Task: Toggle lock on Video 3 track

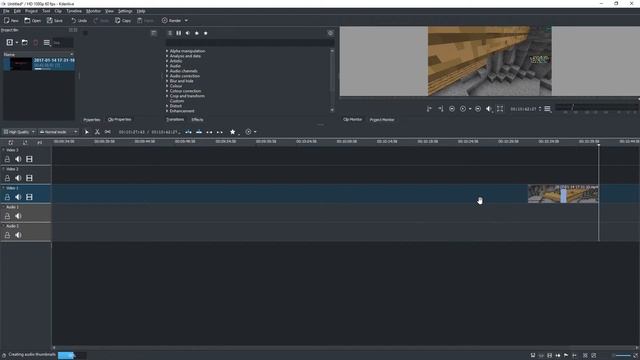Action: tap(7, 159)
